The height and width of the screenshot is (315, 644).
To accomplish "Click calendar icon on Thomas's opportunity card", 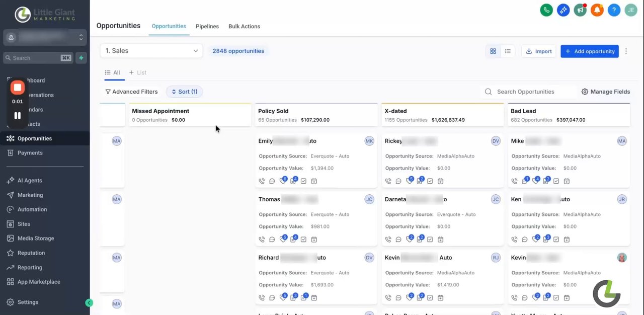I will pos(314,240).
